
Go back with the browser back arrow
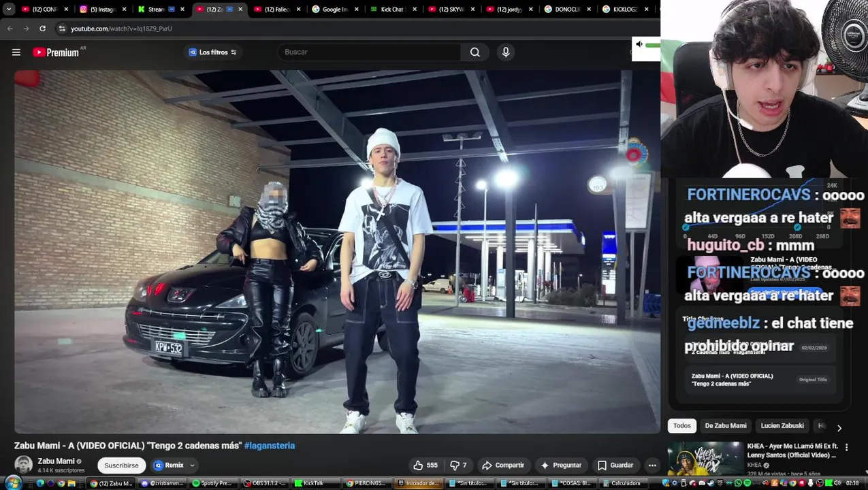[10, 29]
